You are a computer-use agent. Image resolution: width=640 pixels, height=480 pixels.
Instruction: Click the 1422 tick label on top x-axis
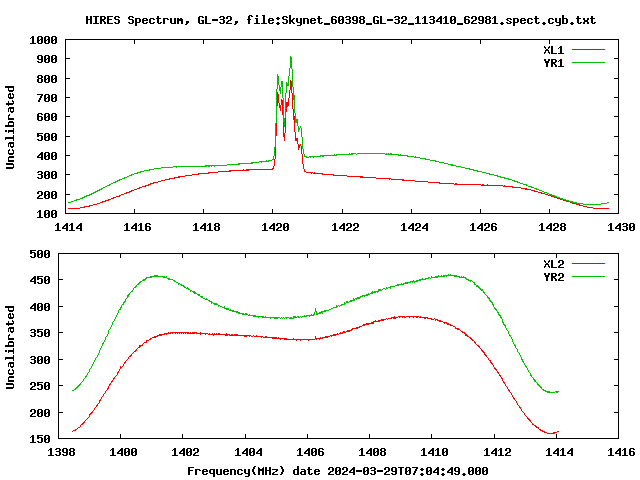pos(344,227)
